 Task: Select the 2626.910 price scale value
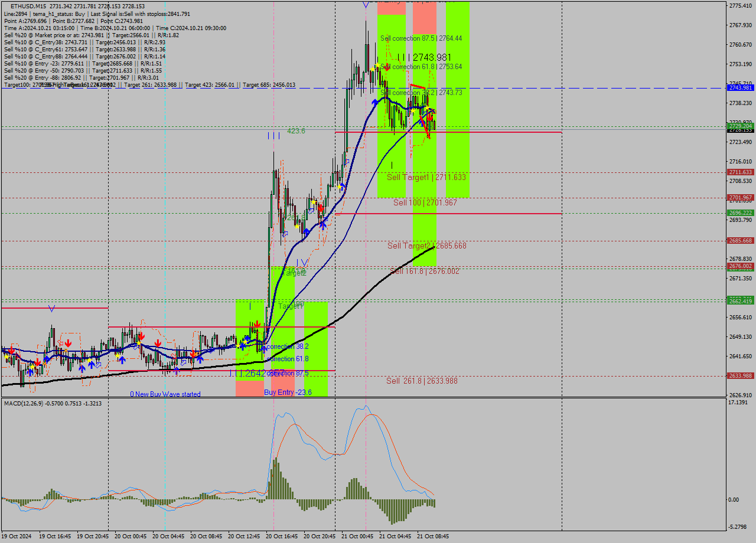[741, 395]
